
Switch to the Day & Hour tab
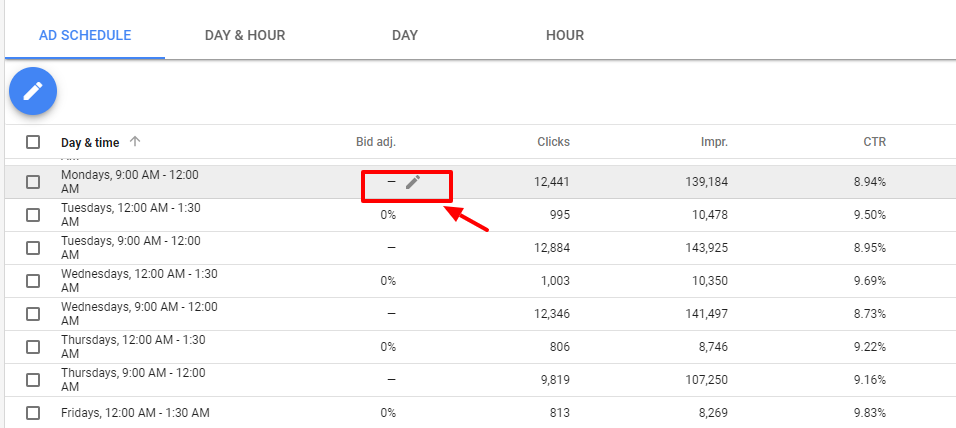(x=245, y=35)
